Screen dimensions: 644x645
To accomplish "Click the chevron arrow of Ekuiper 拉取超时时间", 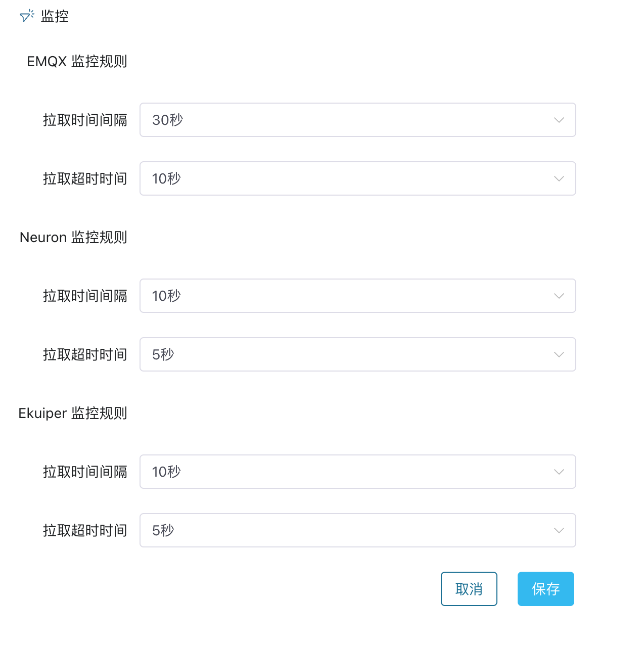I will [559, 531].
